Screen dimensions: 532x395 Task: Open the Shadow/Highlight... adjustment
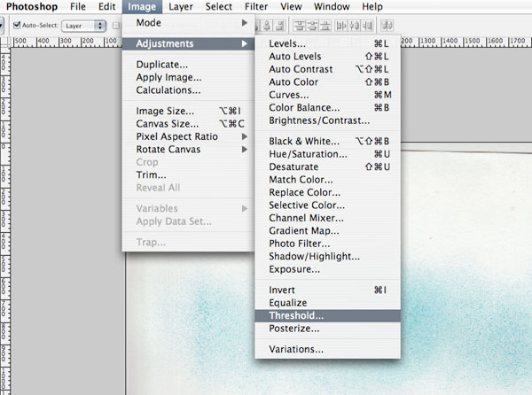(328, 257)
